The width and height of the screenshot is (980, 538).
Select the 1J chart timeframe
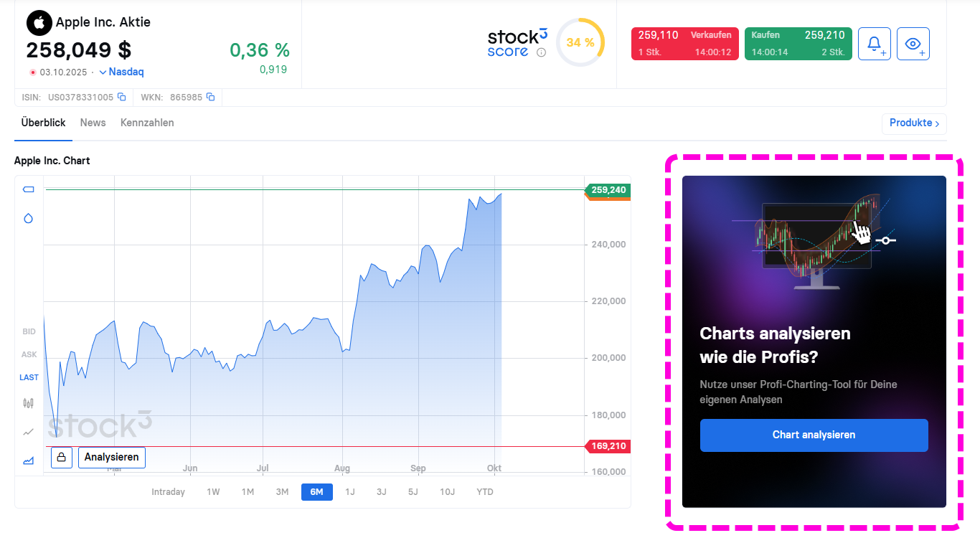click(x=350, y=492)
